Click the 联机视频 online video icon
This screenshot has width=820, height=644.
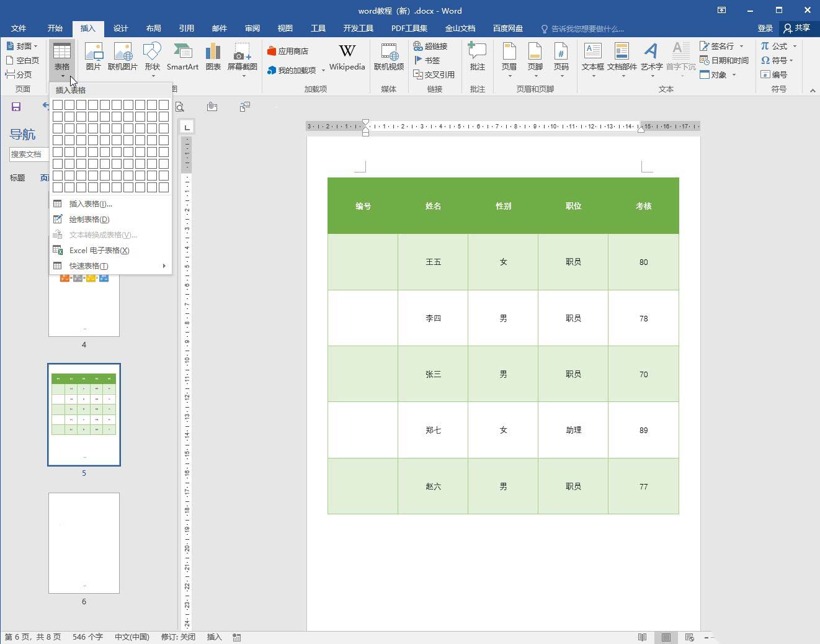pos(389,56)
